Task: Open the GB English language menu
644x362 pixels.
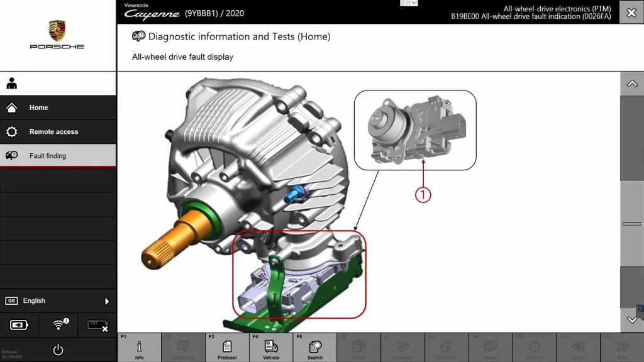Action: [x=58, y=301]
